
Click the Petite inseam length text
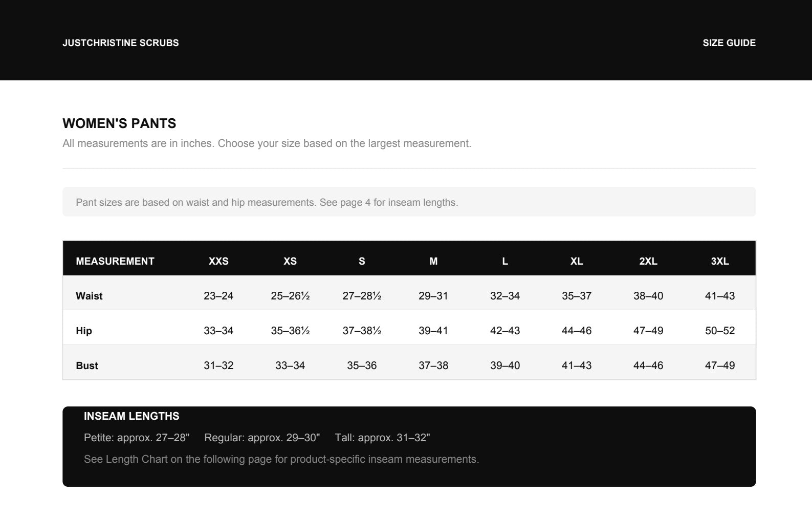137,438
